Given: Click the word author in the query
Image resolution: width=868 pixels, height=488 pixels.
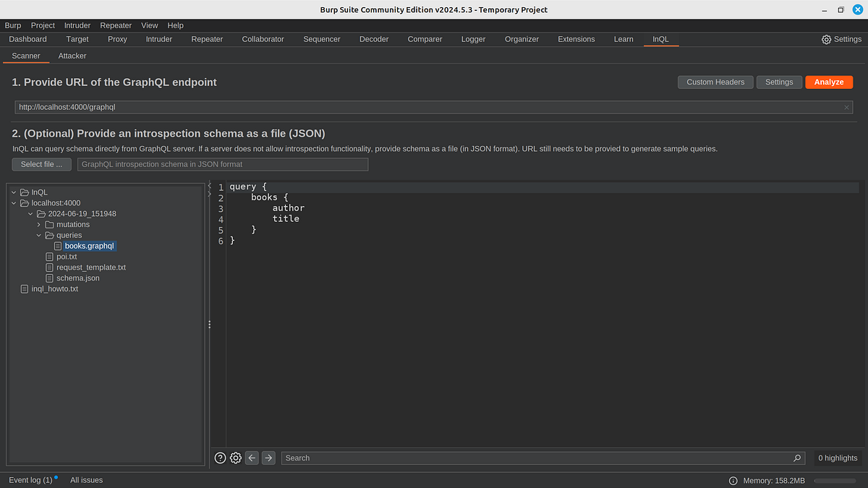Looking at the screenshot, I should pyautogui.click(x=289, y=208).
